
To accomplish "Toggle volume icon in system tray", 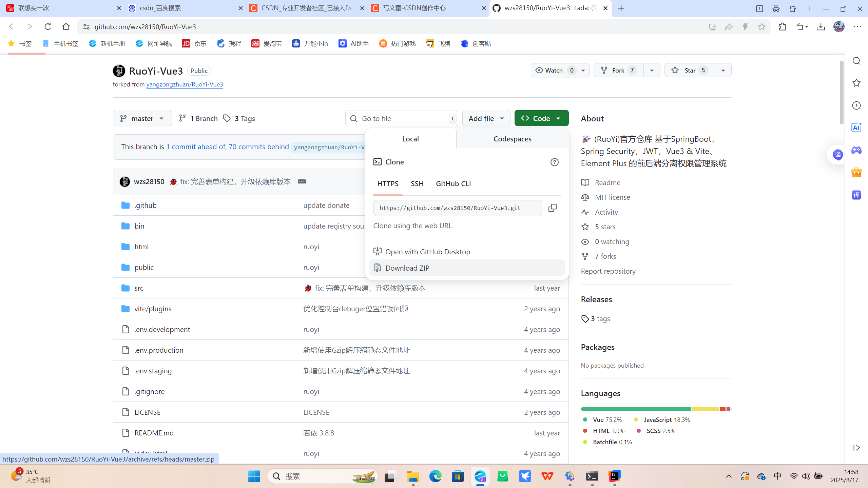I will (x=806, y=476).
